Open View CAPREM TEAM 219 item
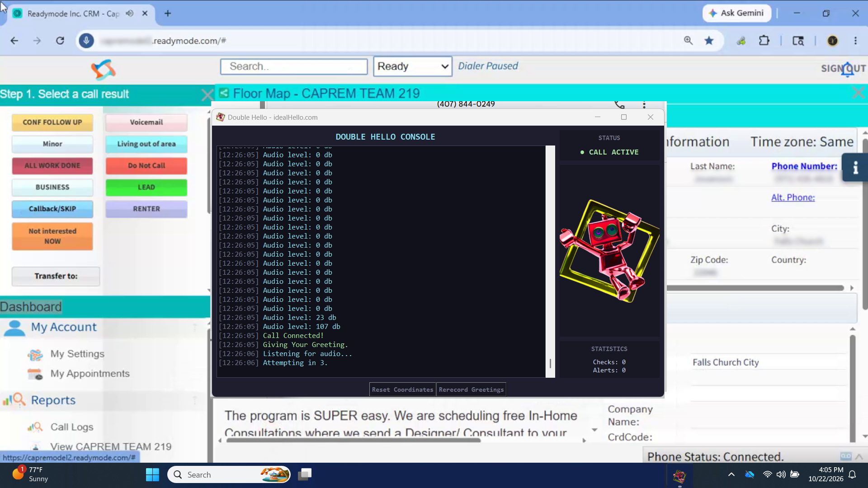868x488 pixels. pyautogui.click(x=111, y=446)
